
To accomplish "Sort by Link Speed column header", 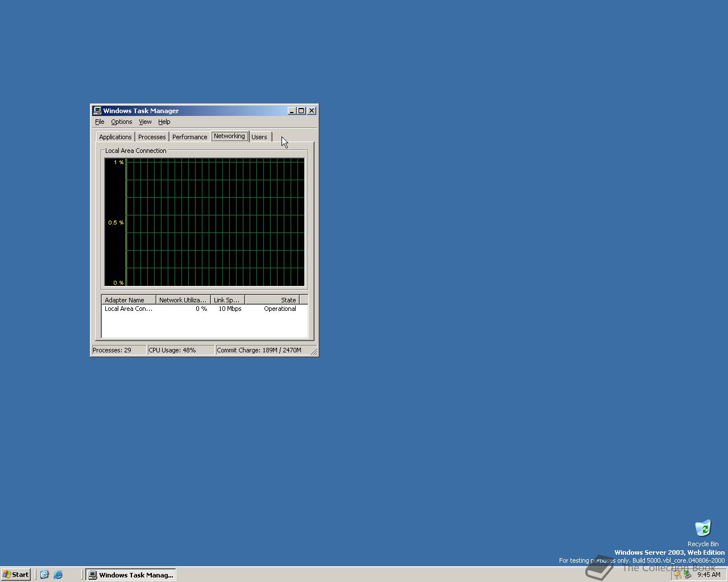I will (x=227, y=300).
